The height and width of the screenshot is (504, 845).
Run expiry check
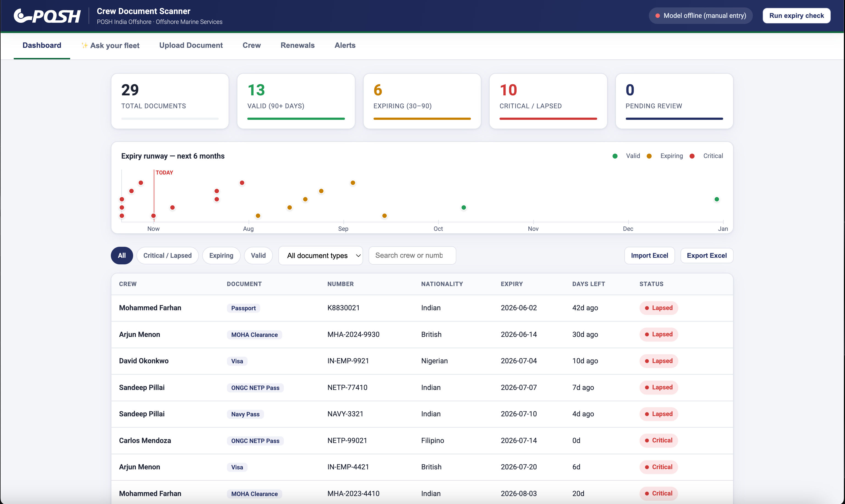click(x=796, y=16)
